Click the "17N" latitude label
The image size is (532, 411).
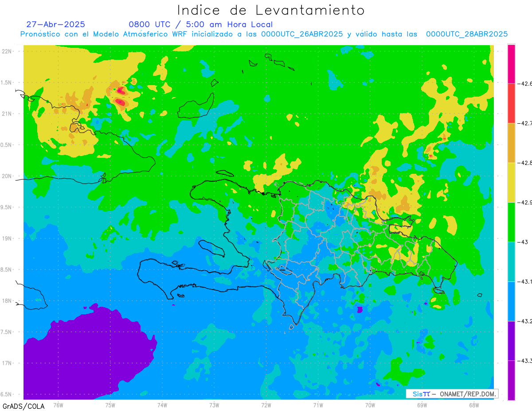(x=7, y=363)
